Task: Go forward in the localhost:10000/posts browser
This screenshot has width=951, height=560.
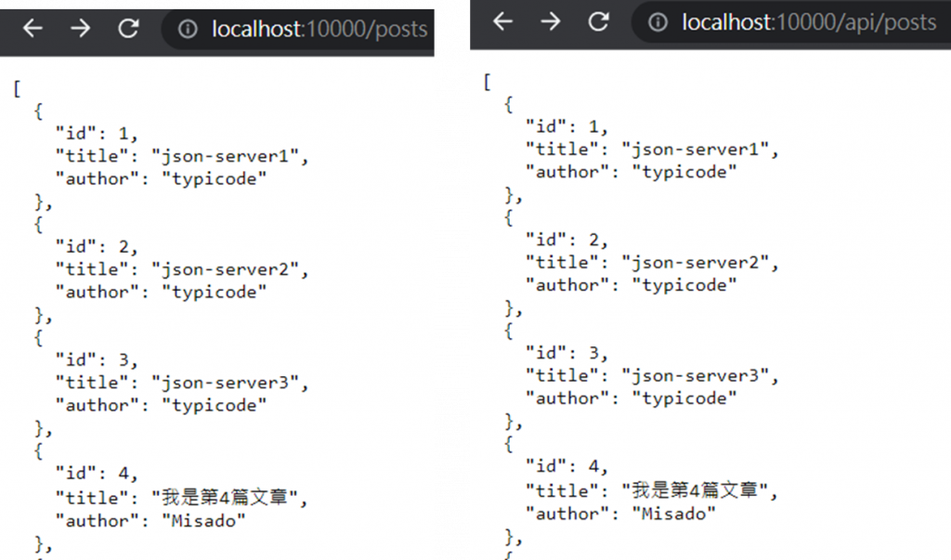Action: tap(80, 28)
